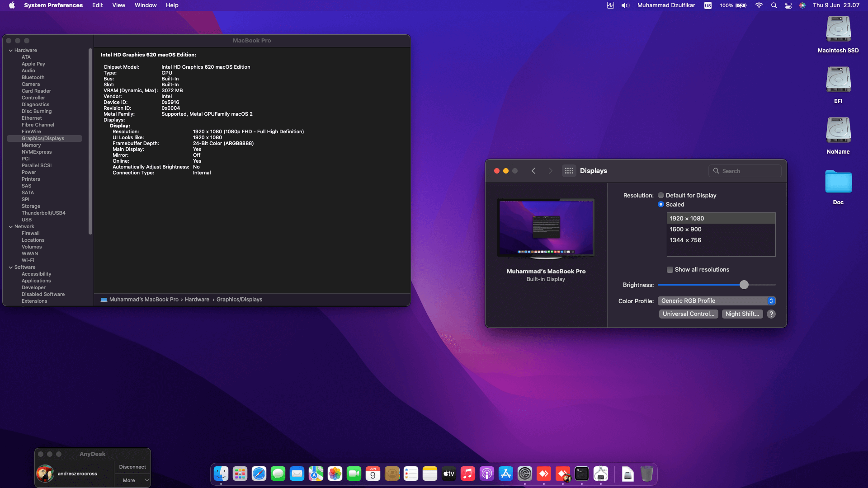Select 1344 × 756 resolution
This screenshot has width=868, height=488.
click(721, 240)
